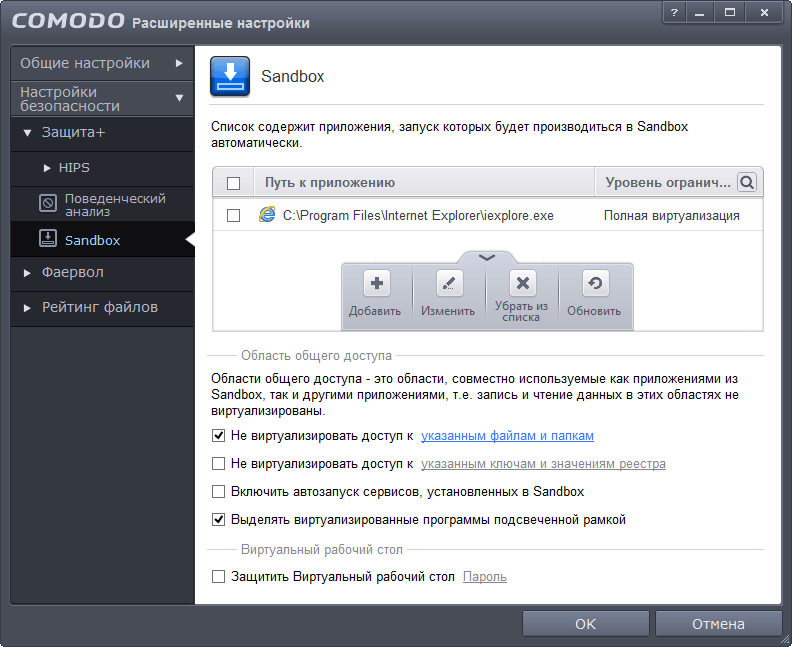Viewport: 792px width, 647px height.
Task: Click the Уровень ограничения column header
Action: 668,182
